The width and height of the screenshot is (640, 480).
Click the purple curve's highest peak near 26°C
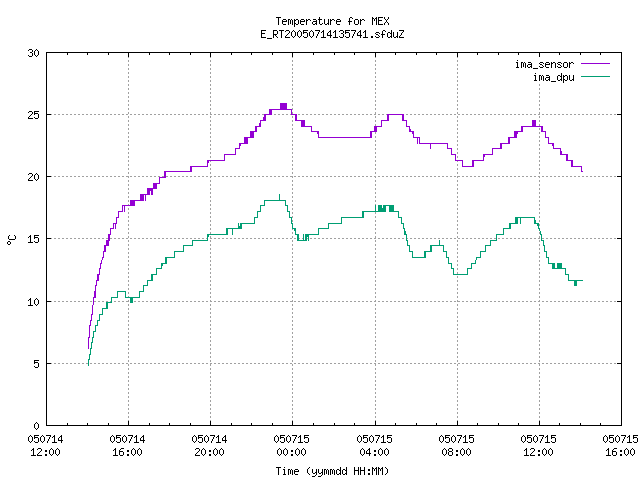point(283,106)
